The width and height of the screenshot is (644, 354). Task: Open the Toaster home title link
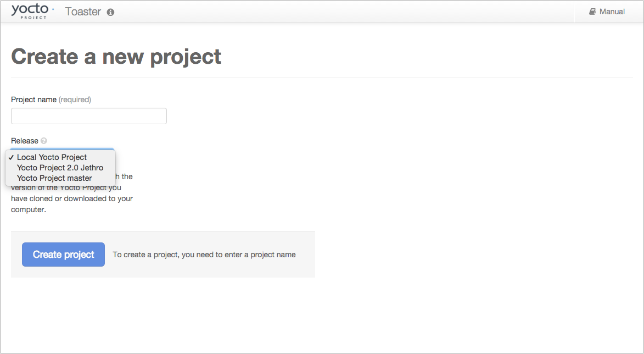[x=83, y=12]
